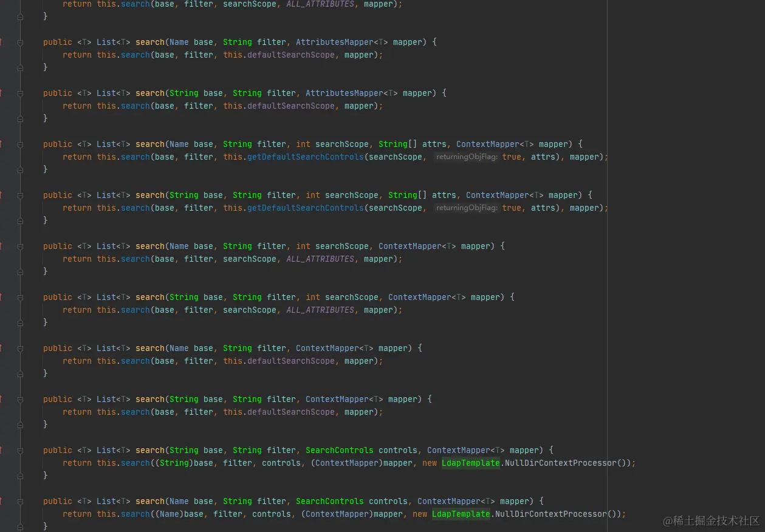Image resolution: width=765 pixels, height=532 pixels.
Task: Click (ContextMapper)mapper cast on the (String)base line
Action: coord(362,463)
